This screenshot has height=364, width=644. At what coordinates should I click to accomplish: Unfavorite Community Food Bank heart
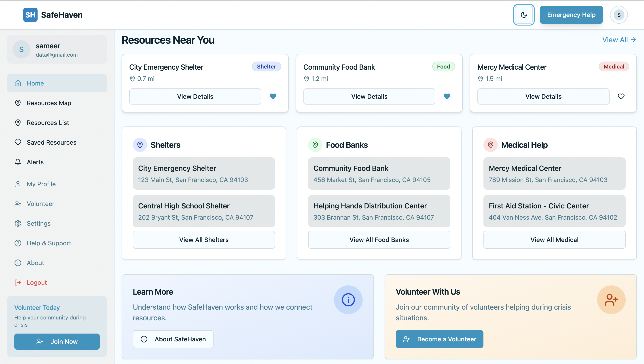[x=447, y=96]
